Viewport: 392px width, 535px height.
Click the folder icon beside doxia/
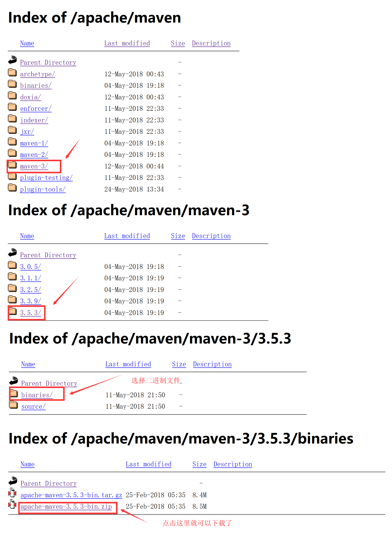pyautogui.click(x=12, y=95)
